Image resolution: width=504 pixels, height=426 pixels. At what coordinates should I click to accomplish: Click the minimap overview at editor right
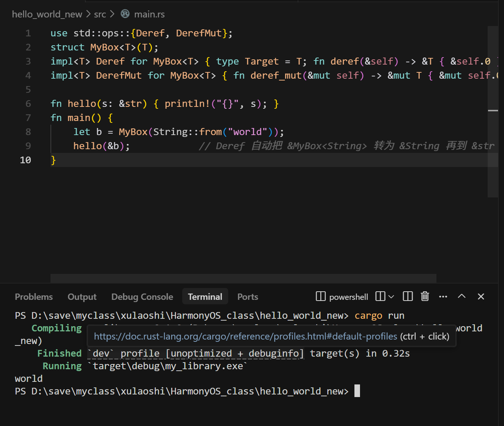click(x=493, y=111)
